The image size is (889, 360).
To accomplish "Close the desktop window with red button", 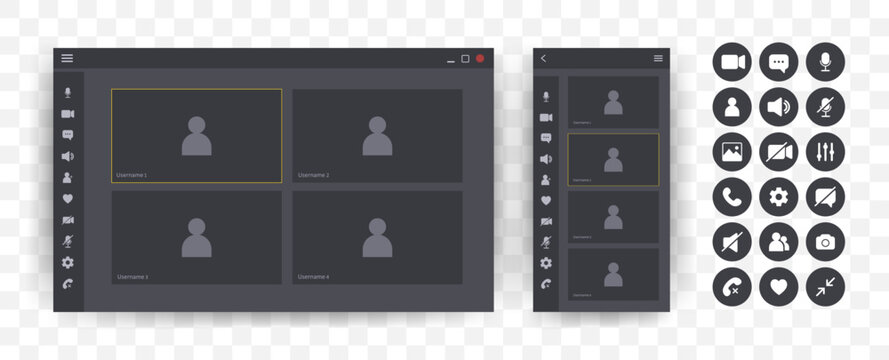I will 480,58.
